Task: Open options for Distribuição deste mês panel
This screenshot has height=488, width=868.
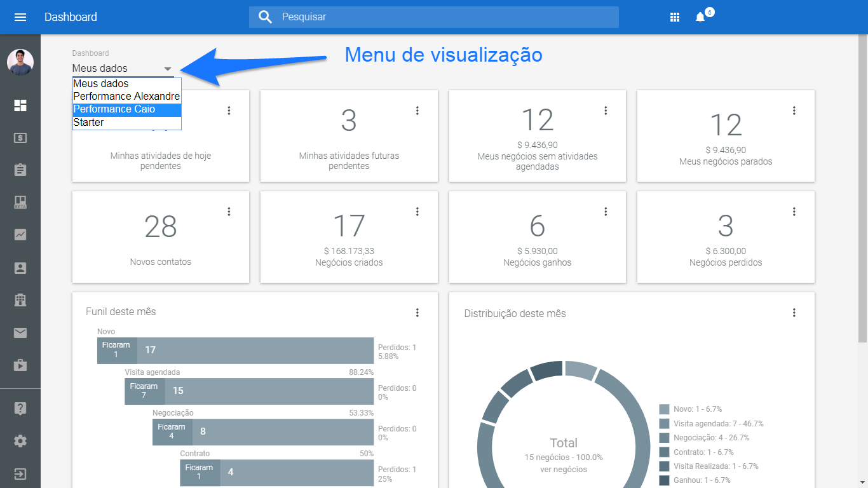Action: pos(794,313)
